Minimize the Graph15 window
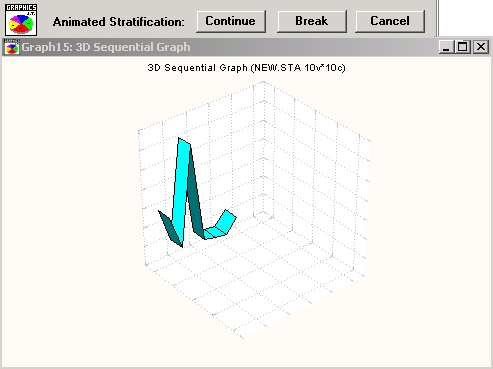The image size is (493, 369). (x=446, y=47)
